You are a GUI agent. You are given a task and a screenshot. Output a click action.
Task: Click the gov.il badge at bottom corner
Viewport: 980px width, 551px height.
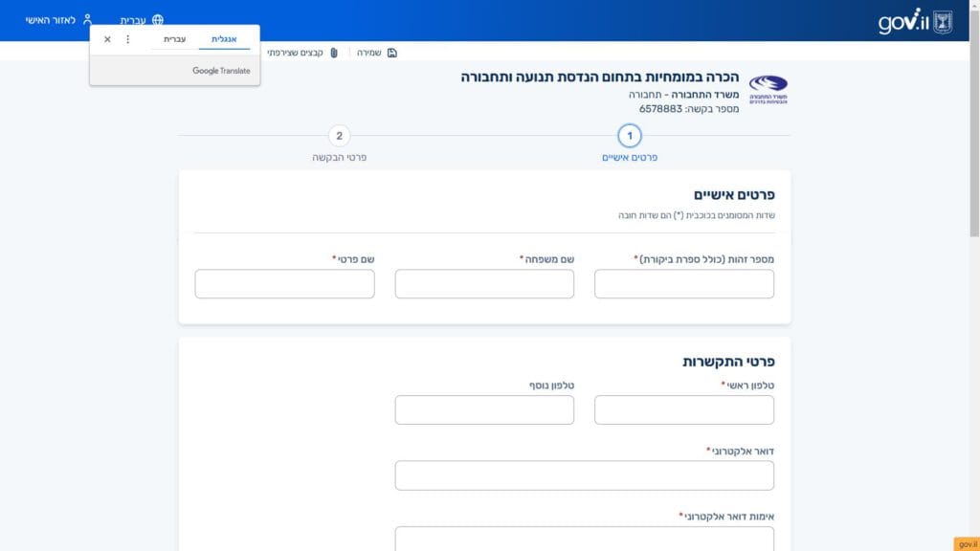pos(966,543)
